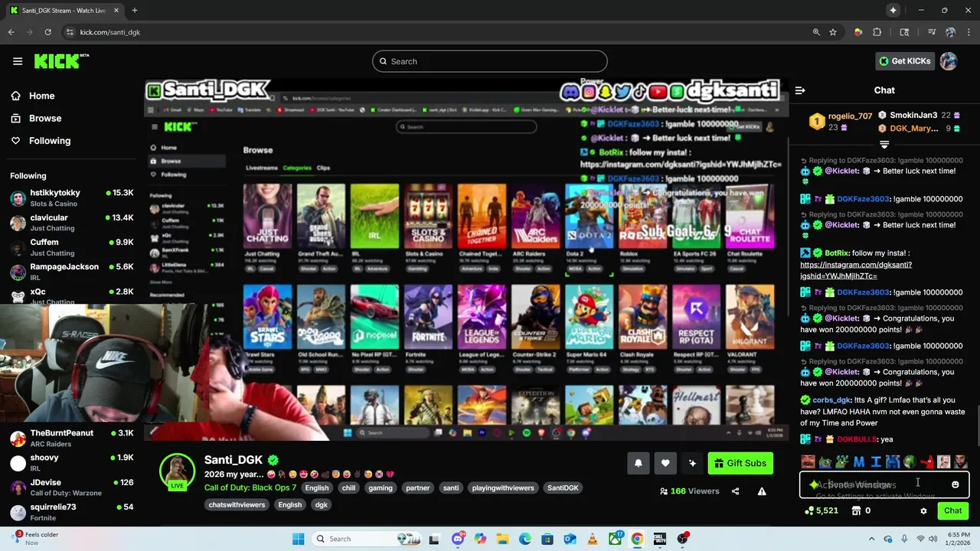980x551 pixels.
Task: Open RampageJackson followed channel
Action: click(70, 272)
